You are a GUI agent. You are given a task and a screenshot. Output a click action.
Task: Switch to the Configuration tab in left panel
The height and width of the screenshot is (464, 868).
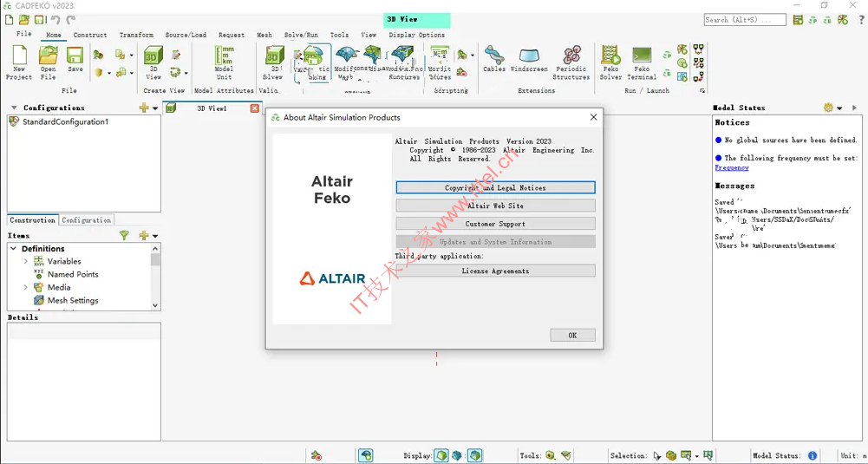pyautogui.click(x=87, y=219)
